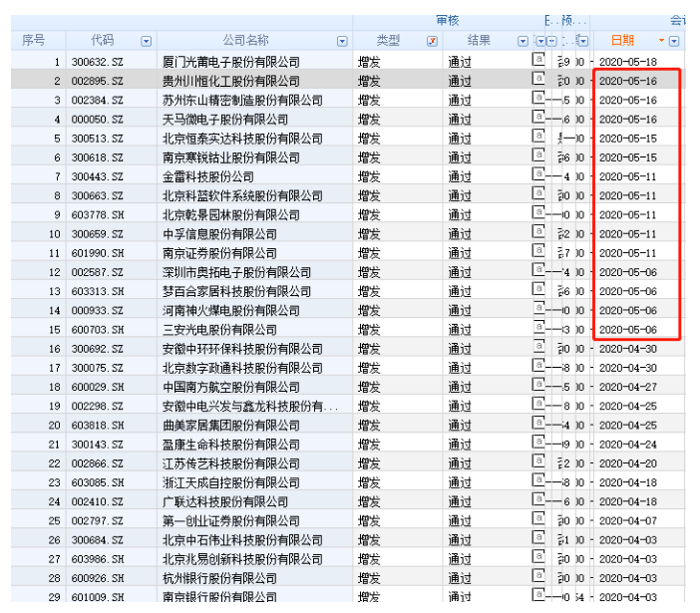The image size is (700, 613).
Task: Expand the 代码 column filter dropdown
Action: (x=147, y=41)
